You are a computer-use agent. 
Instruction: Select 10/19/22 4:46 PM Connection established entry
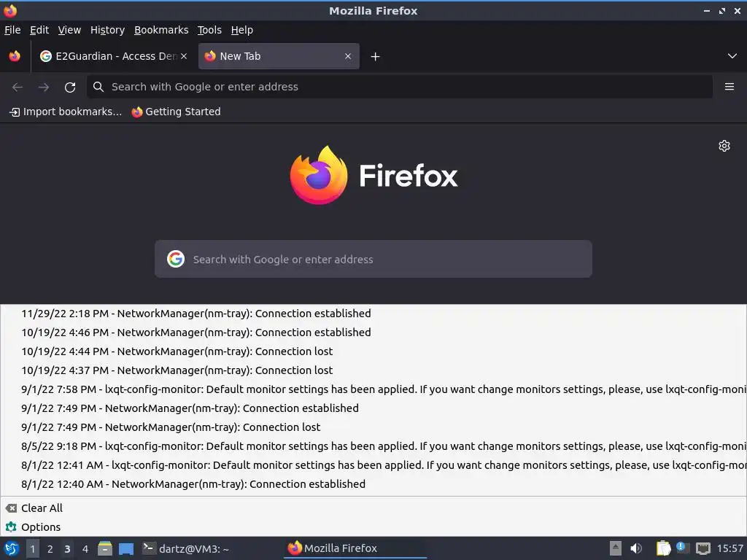point(373,332)
